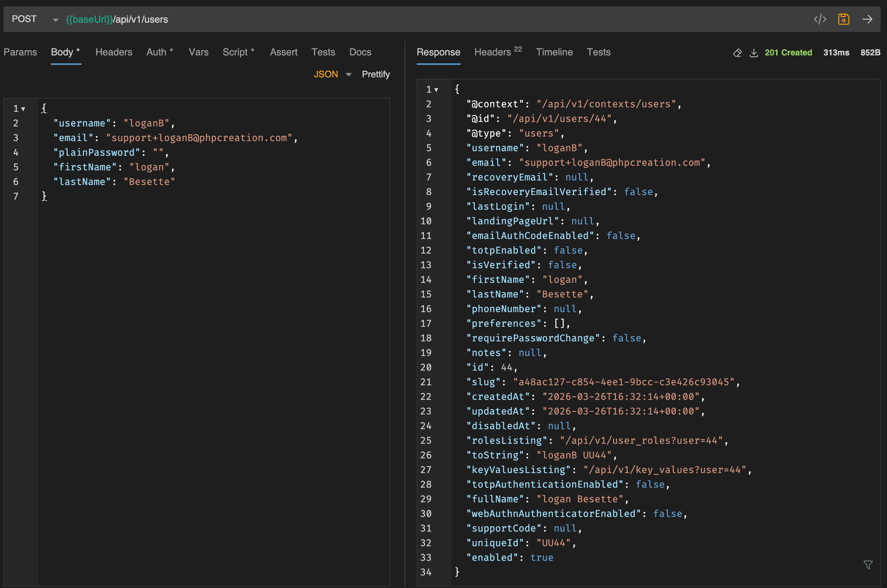Click the "phoneNumber": null response line
The width and height of the screenshot is (887, 588).
point(524,309)
